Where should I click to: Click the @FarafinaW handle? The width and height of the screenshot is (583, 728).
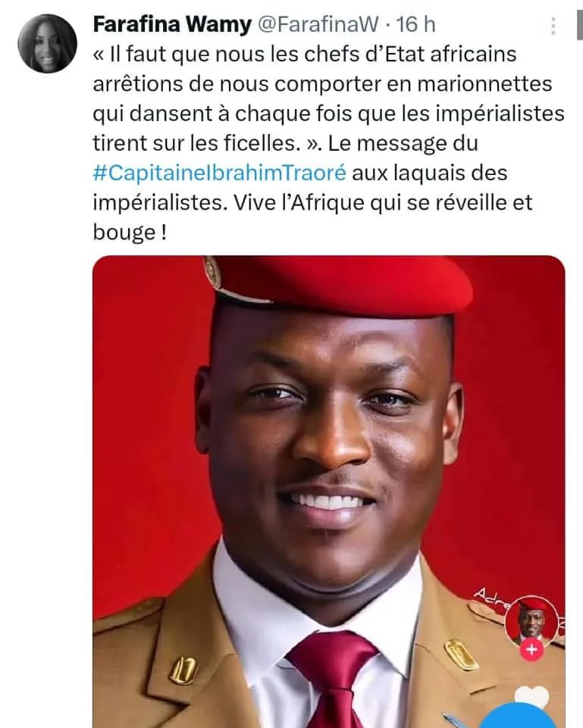click(x=318, y=24)
